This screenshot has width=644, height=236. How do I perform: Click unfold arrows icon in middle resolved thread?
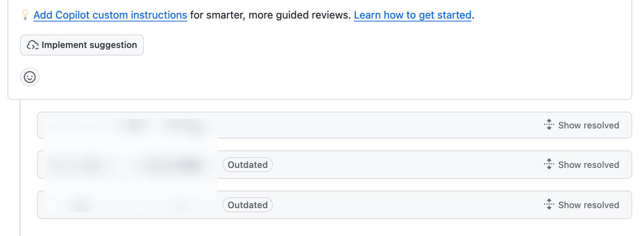(548, 165)
